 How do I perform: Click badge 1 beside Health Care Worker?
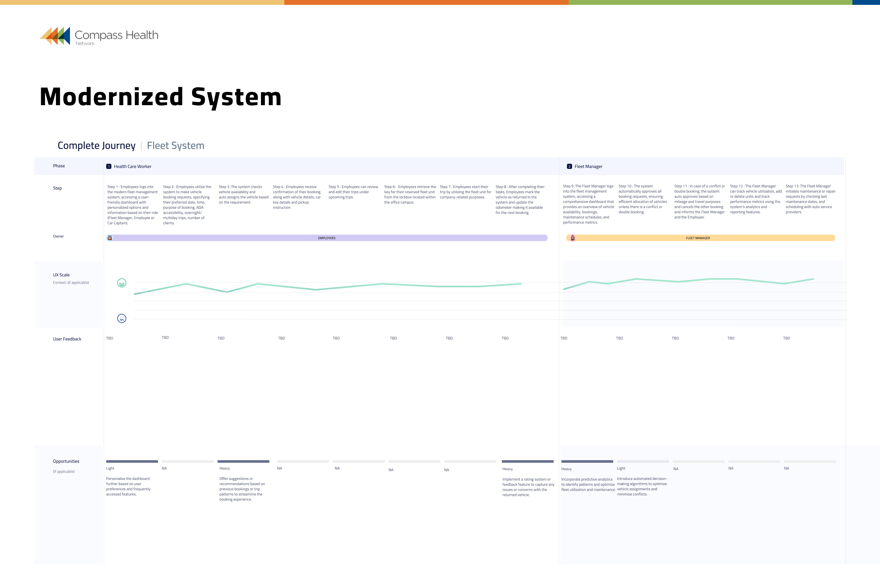(109, 166)
